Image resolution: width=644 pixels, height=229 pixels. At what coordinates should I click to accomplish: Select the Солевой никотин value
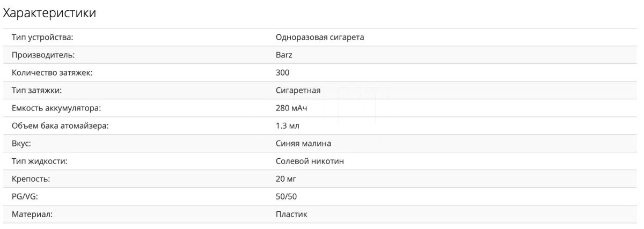click(x=310, y=161)
